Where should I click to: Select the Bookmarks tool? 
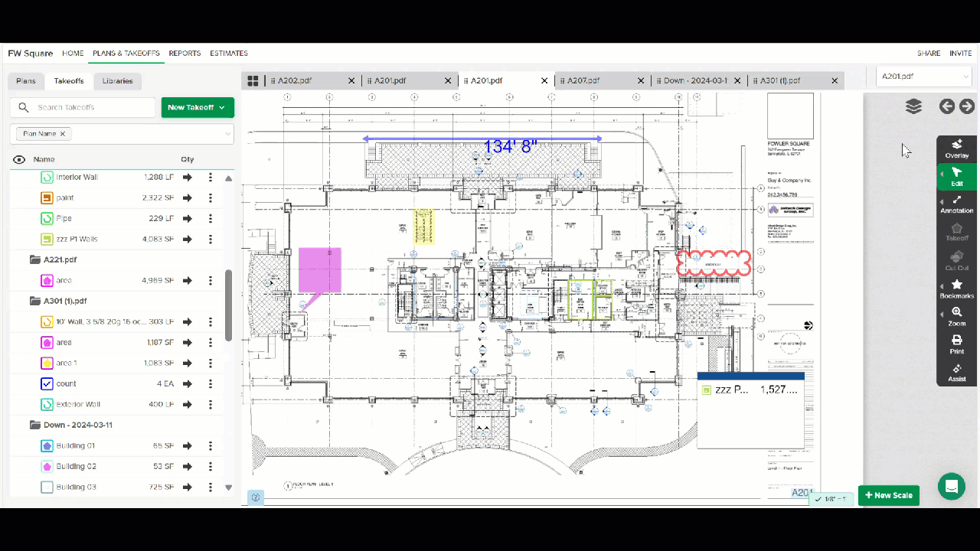point(956,289)
